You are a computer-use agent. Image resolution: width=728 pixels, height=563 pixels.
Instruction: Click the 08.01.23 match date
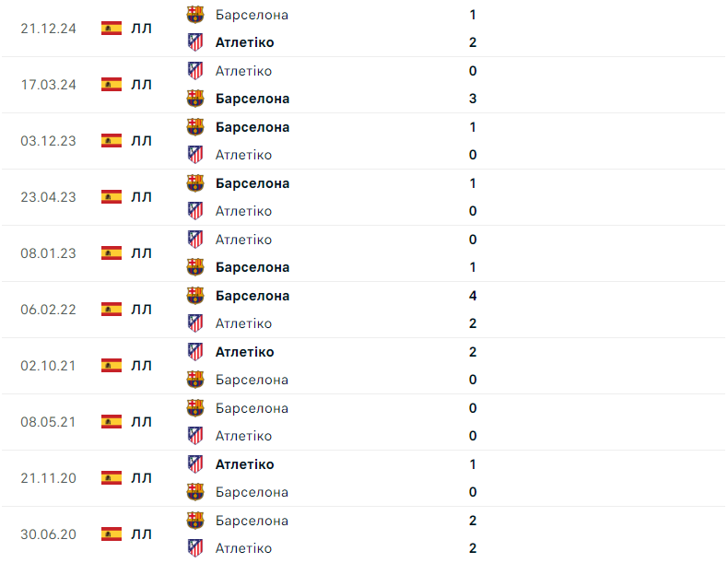pos(48,252)
